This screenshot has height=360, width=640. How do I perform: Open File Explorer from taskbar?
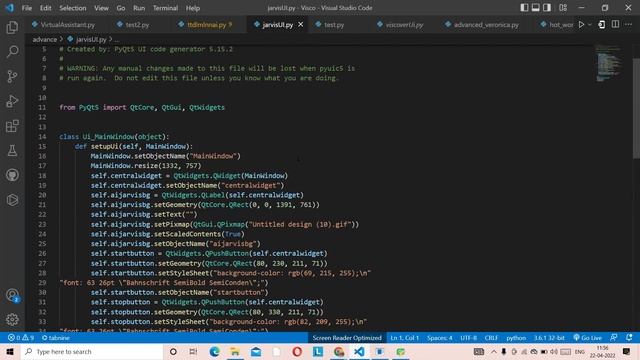tap(235, 351)
